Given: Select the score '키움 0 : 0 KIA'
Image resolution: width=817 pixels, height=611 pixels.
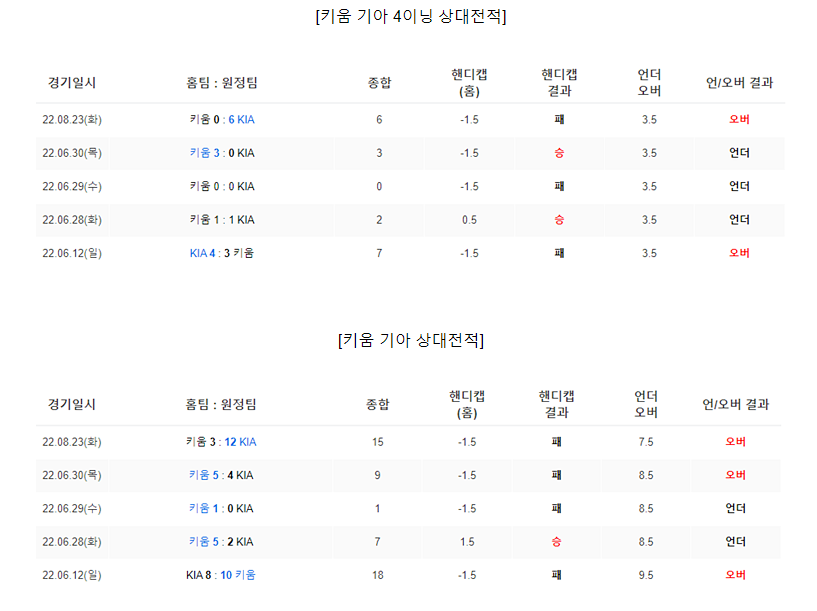Looking at the screenshot, I should pyautogui.click(x=222, y=186).
